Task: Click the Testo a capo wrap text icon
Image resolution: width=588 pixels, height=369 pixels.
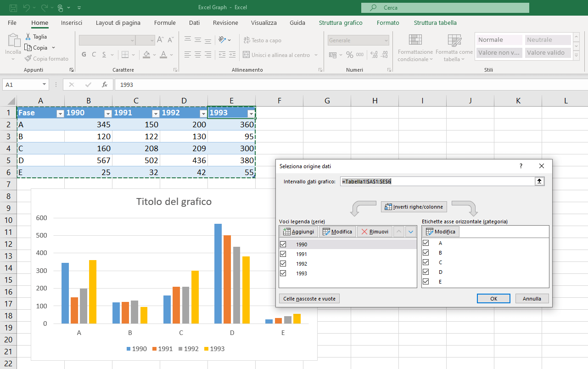Action: coord(246,40)
